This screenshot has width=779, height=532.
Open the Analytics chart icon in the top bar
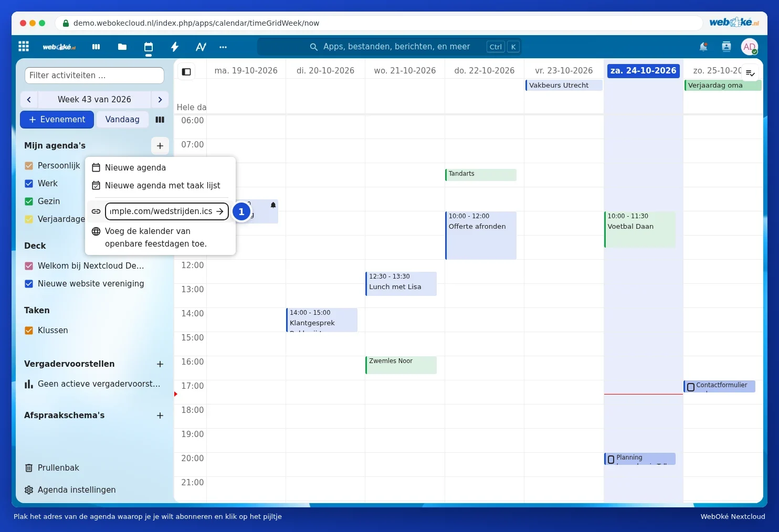(x=201, y=47)
